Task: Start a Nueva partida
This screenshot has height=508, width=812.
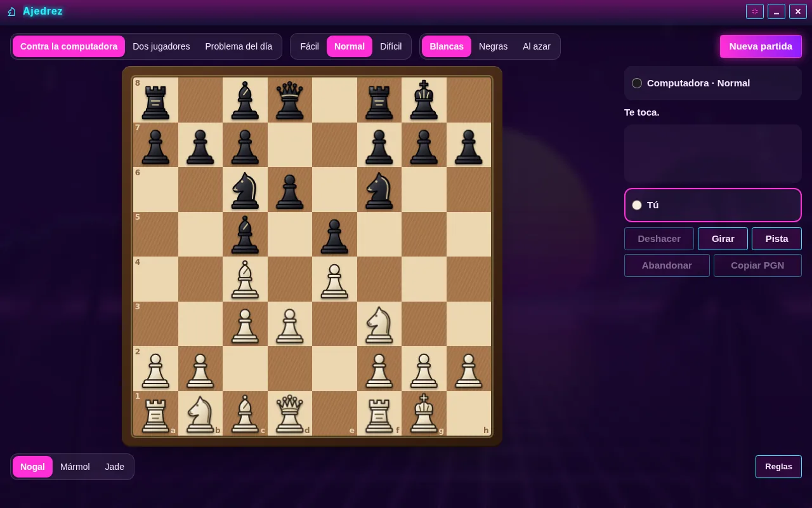Action: [761, 46]
